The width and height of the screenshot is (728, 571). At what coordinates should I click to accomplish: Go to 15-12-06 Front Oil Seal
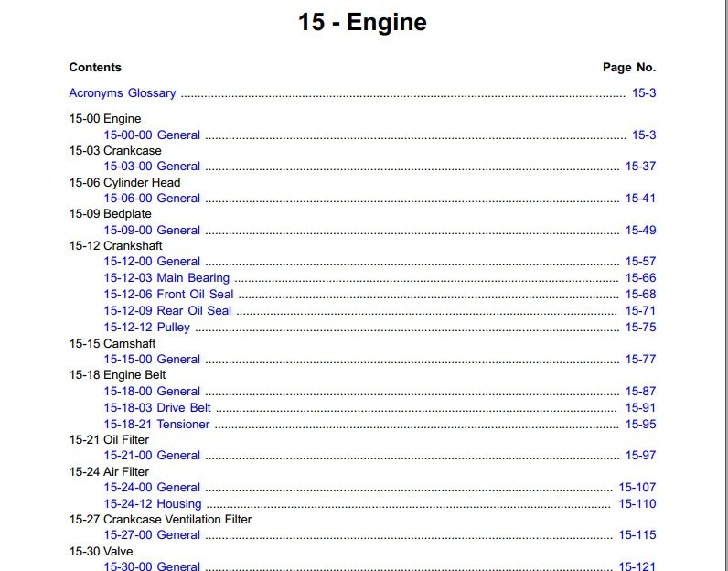click(168, 294)
